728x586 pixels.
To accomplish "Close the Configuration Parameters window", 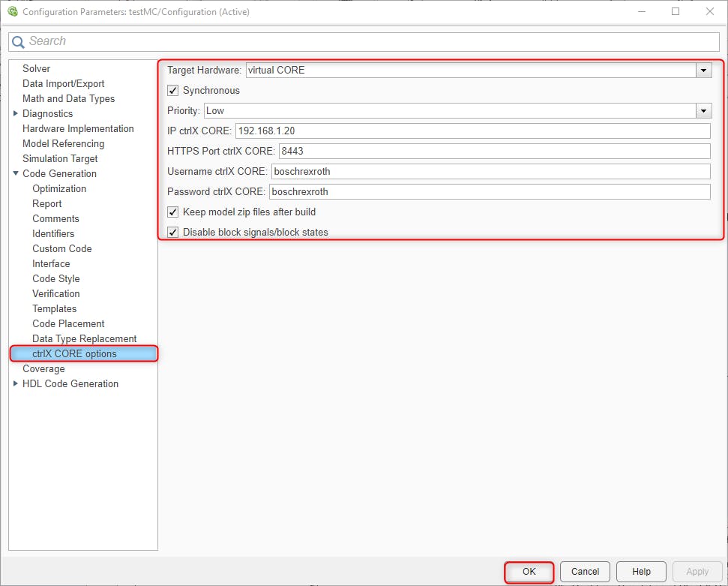I will click(x=710, y=11).
